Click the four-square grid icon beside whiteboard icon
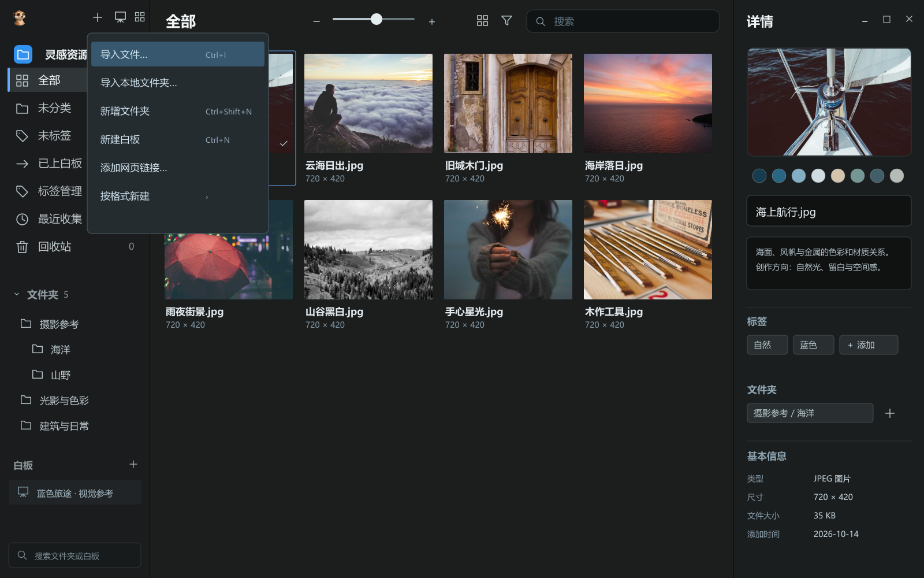 click(140, 17)
